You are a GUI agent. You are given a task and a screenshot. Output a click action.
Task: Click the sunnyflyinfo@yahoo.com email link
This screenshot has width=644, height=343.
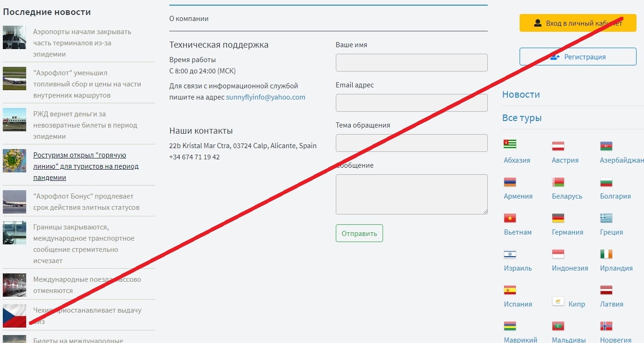[266, 97]
